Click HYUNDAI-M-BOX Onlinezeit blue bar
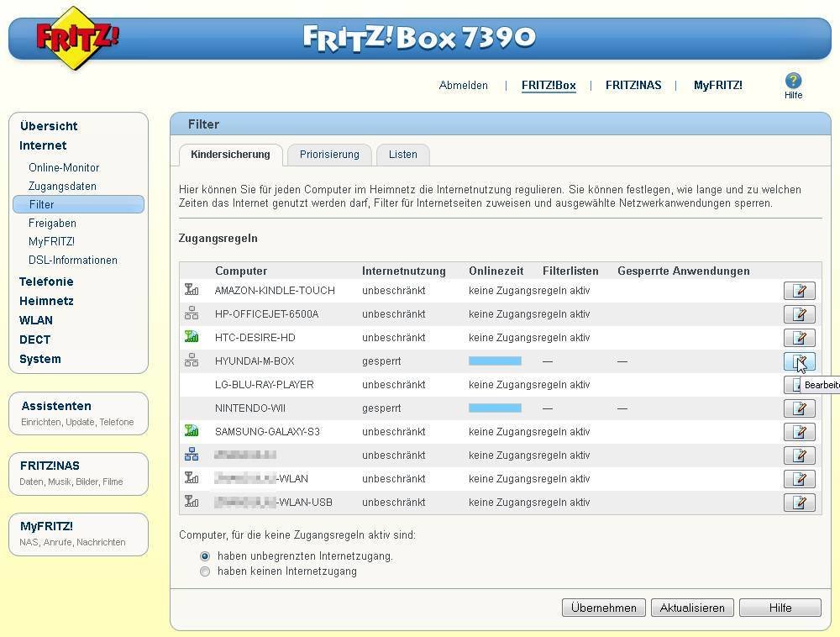This screenshot has height=637, width=840. 495,361
